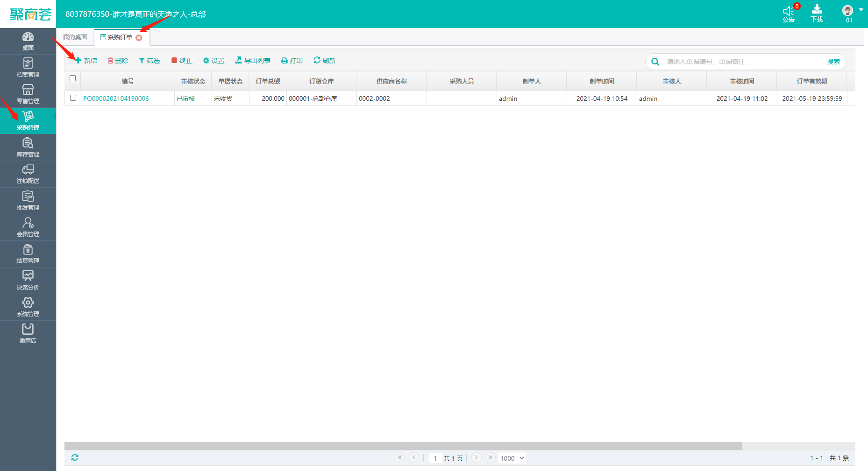This screenshot has height=471, width=868.
Task: Toggle the select-all checkbox in header
Action: coord(72,78)
